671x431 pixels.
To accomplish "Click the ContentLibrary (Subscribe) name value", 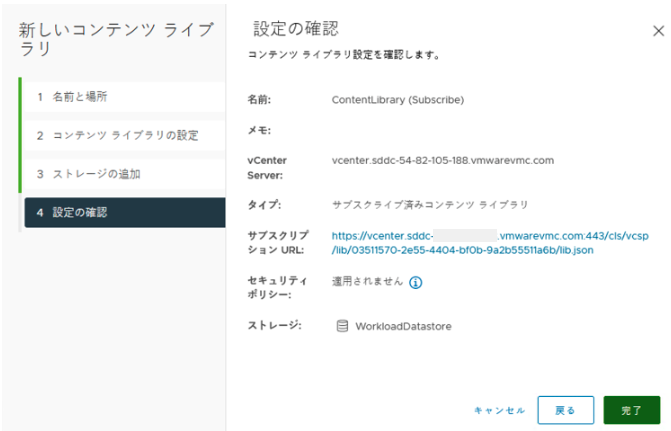I will pyautogui.click(x=398, y=100).
